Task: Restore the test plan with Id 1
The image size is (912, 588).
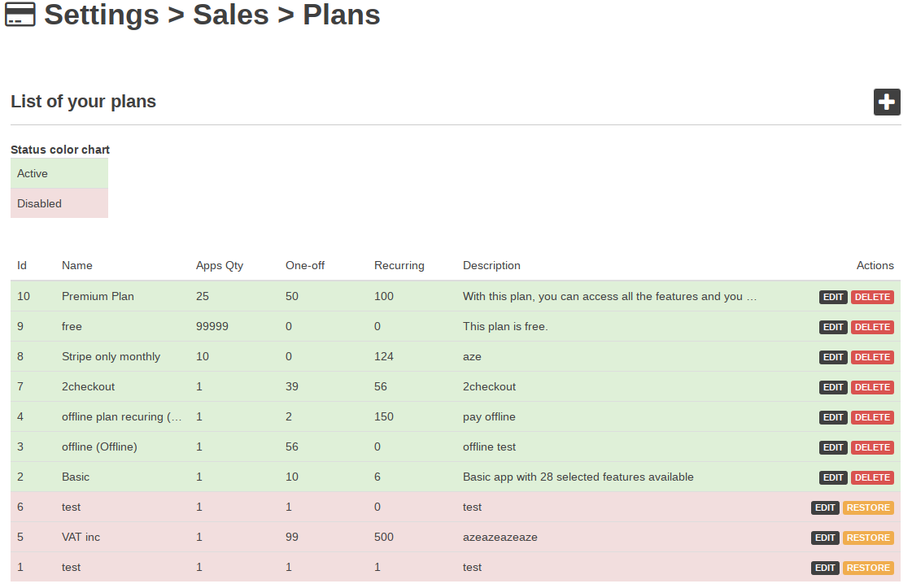Action: pos(868,568)
